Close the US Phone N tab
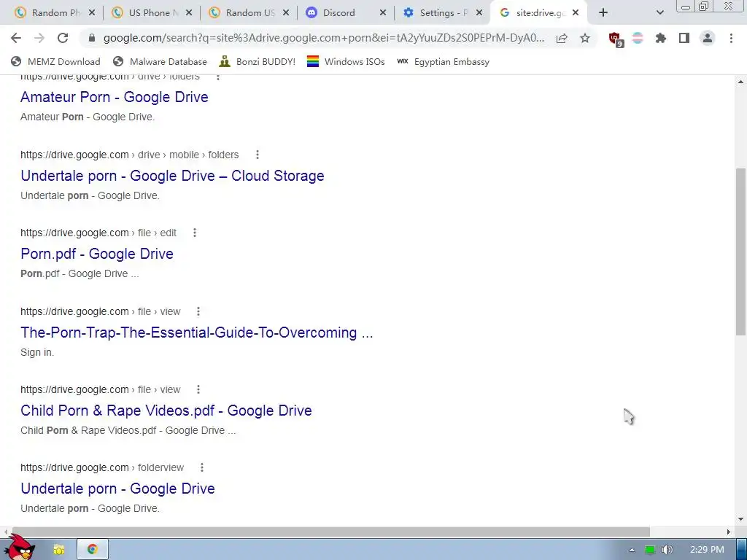Image resolution: width=747 pixels, height=560 pixels. tap(189, 13)
